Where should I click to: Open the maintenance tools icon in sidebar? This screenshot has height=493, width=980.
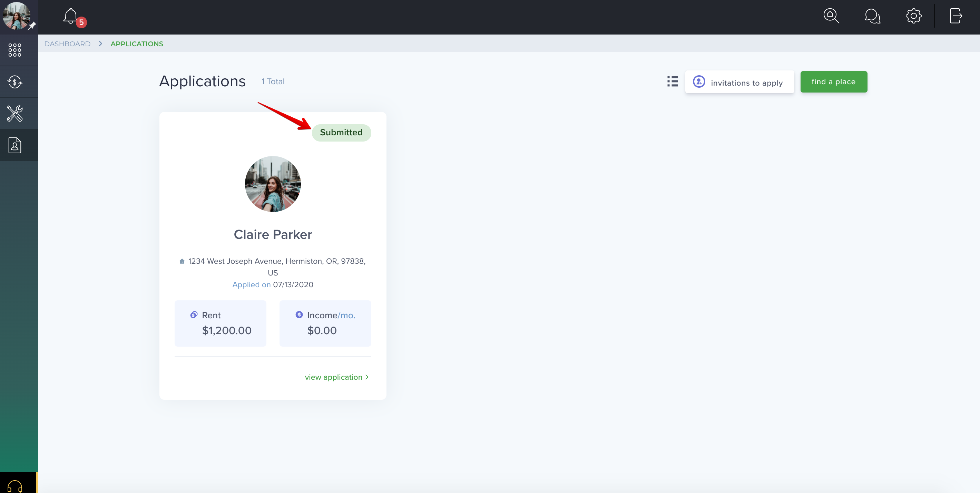(x=15, y=114)
